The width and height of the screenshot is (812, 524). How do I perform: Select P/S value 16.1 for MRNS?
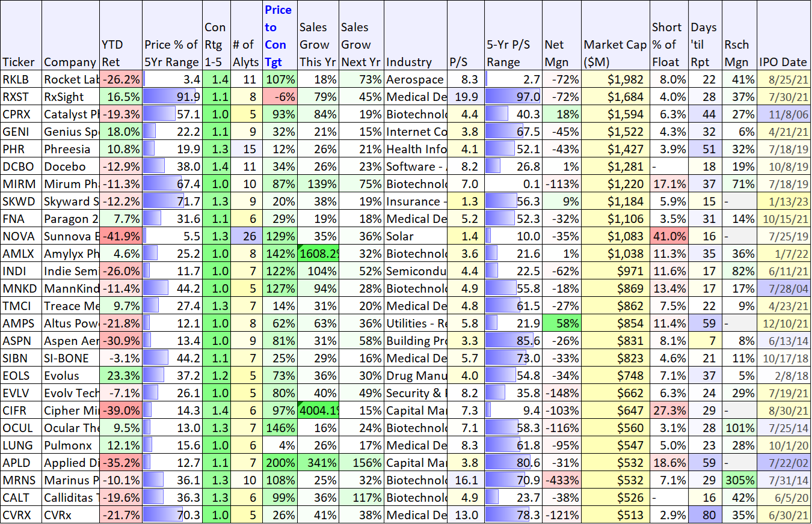tap(464, 480)
